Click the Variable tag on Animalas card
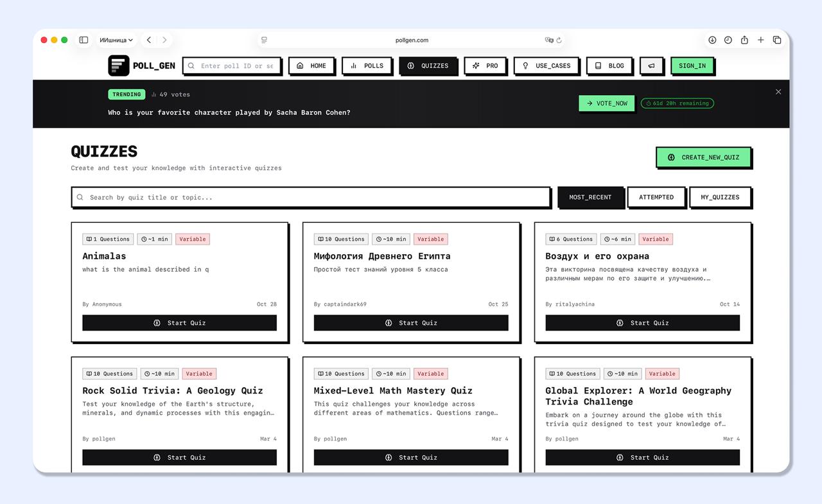822x504 pixels. pos(193,239)
